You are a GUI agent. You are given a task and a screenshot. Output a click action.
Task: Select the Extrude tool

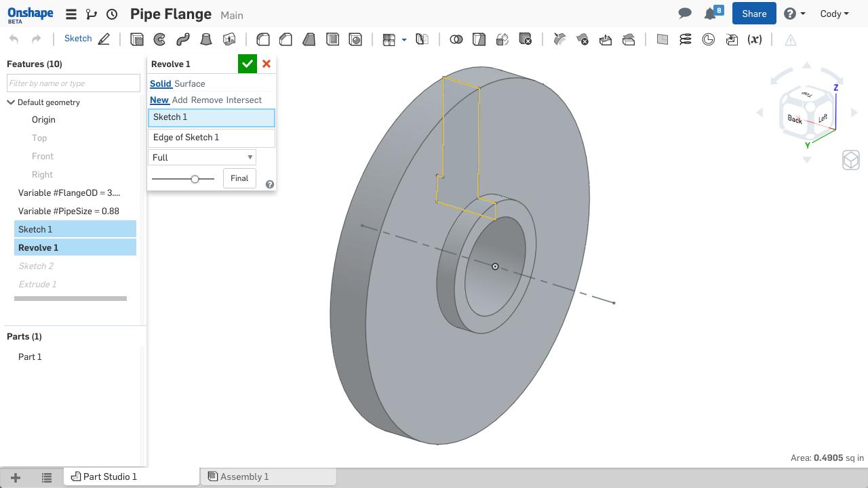pyautogui.click(x=136, y=39)
